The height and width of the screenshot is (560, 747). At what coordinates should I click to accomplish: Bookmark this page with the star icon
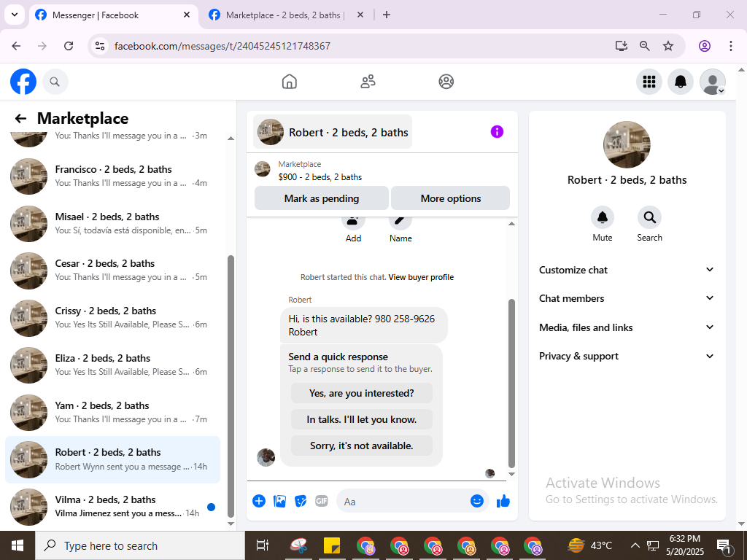[668, 46]
